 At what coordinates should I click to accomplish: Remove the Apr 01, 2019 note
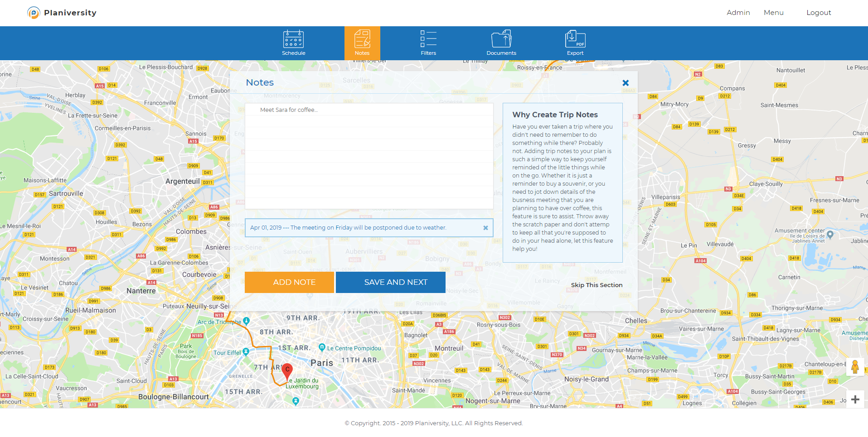[485, 228]
